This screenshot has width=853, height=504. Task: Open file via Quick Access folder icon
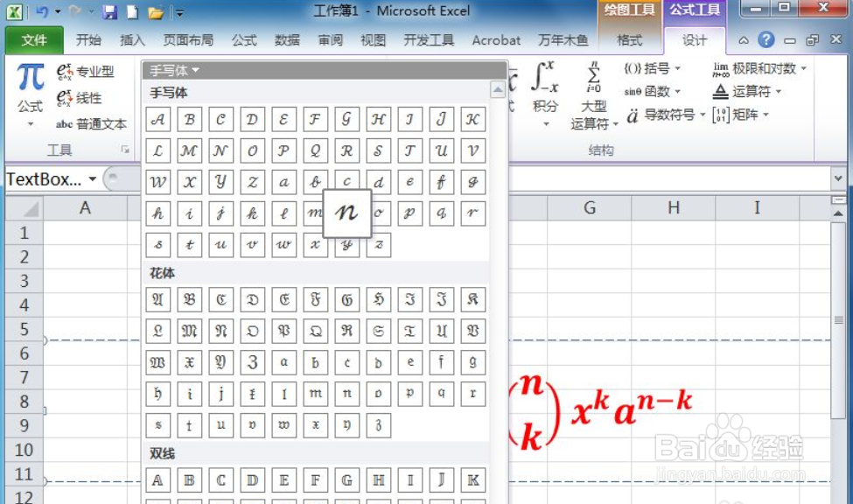[x=156, y=11]
